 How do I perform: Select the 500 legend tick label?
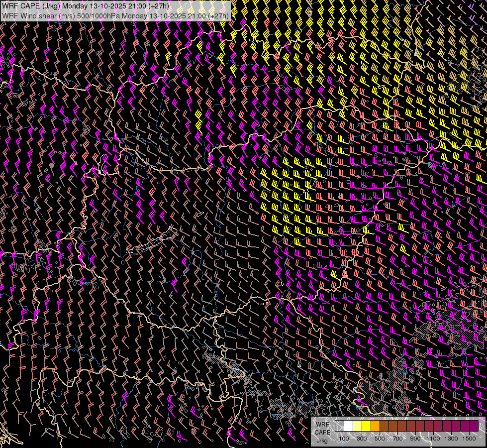(x=380, y=439)
